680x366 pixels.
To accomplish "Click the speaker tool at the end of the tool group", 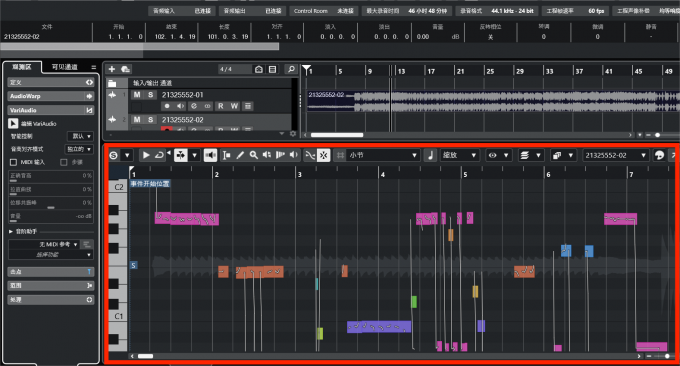I will pos(294,155).
